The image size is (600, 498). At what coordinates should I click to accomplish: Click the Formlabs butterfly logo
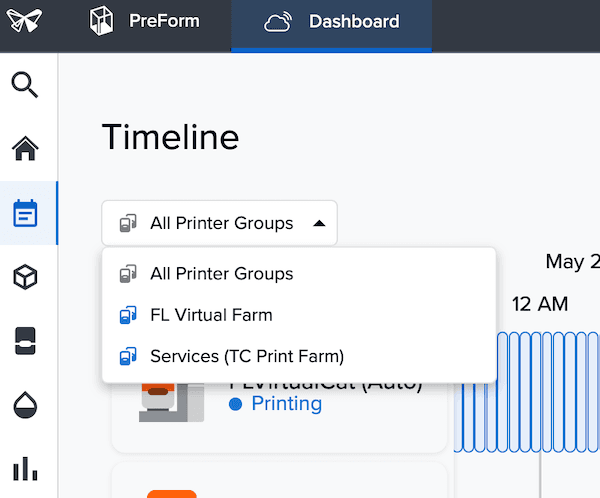point(24,21)
